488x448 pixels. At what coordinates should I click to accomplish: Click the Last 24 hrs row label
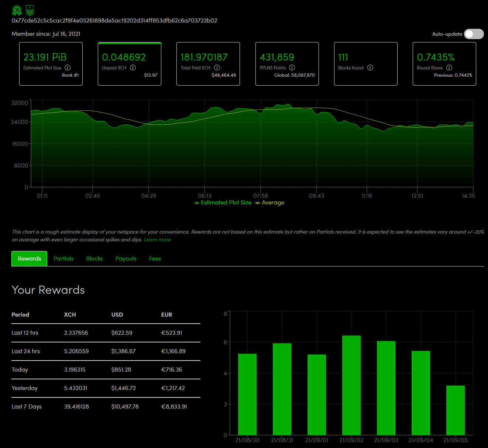pyautogui.click(x=26, y=351)
